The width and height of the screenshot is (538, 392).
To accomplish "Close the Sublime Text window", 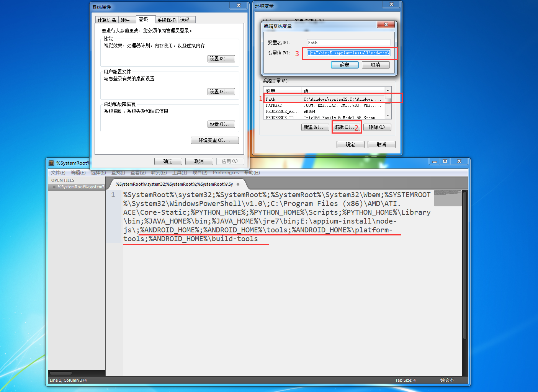I will [x=459, y=162].
